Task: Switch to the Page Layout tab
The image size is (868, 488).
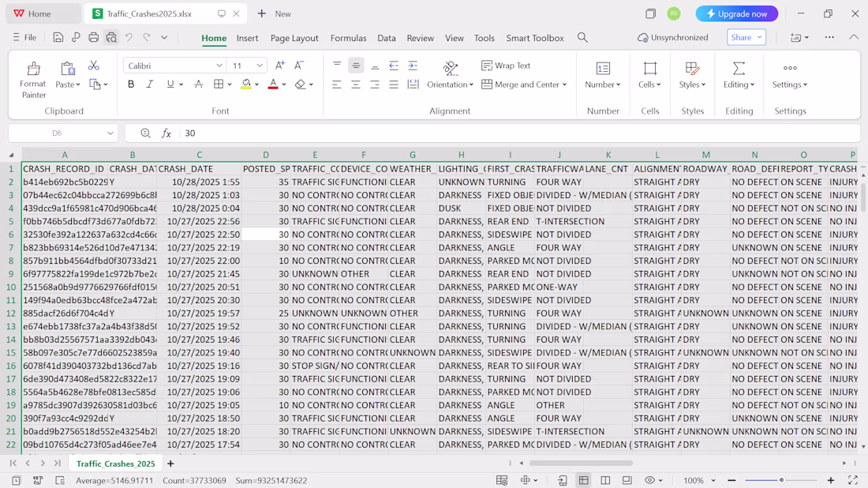Action: click(294, 38)
